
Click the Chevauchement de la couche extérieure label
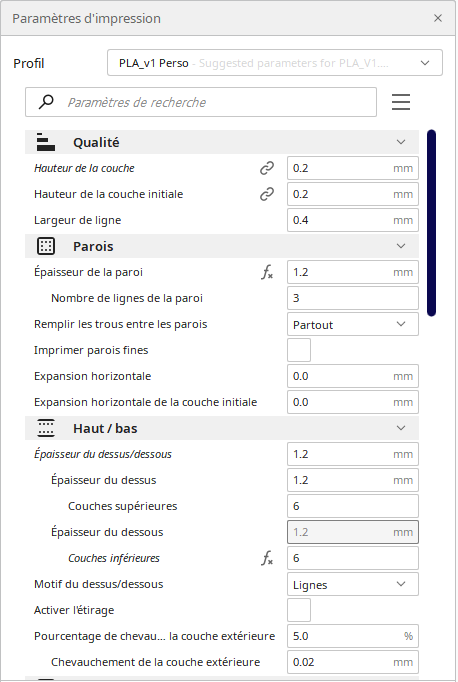(x=155, y=662)
